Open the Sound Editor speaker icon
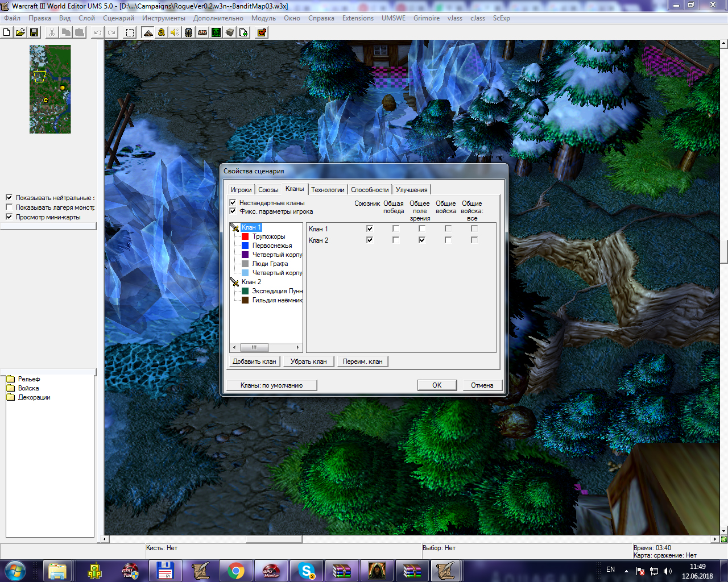 pyautogui.click(x=175, y=32)
